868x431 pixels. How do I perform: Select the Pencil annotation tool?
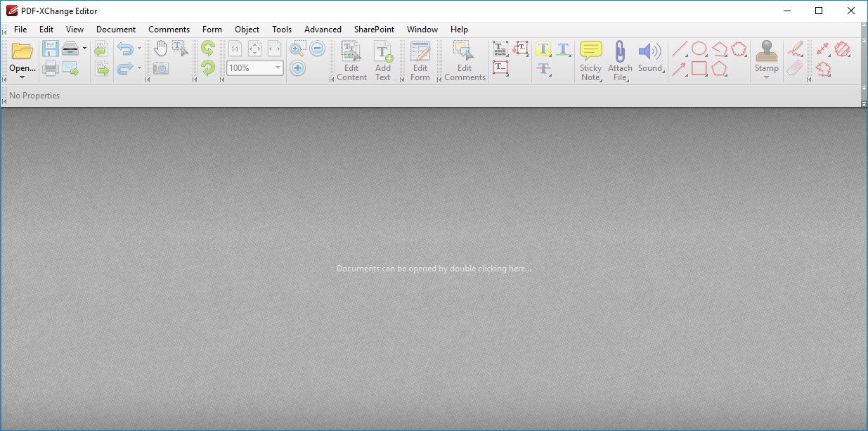tap(795, 49)
